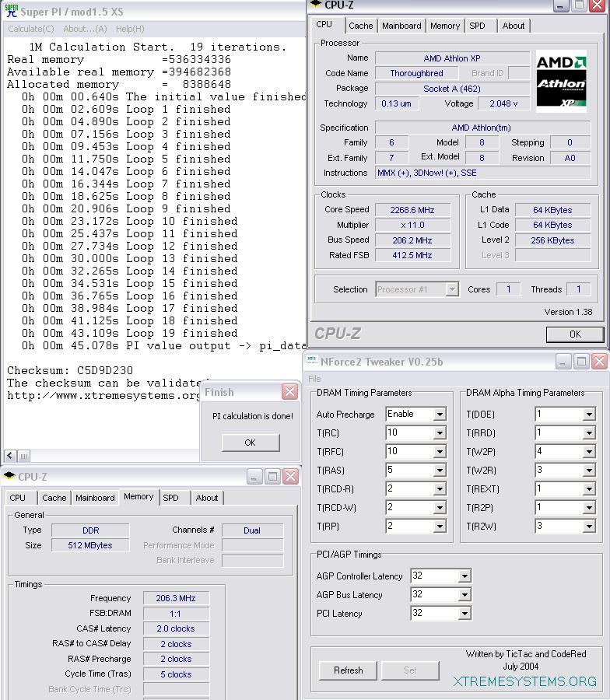Click the Channels value Dual
Viewport: 610px width, 700px height.
pyautogui.click(x=252, y=530)
